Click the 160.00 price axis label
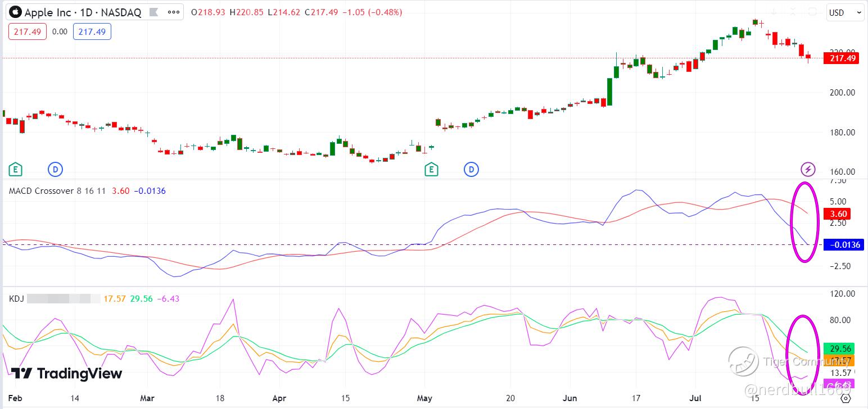 [x=843, y=172]
